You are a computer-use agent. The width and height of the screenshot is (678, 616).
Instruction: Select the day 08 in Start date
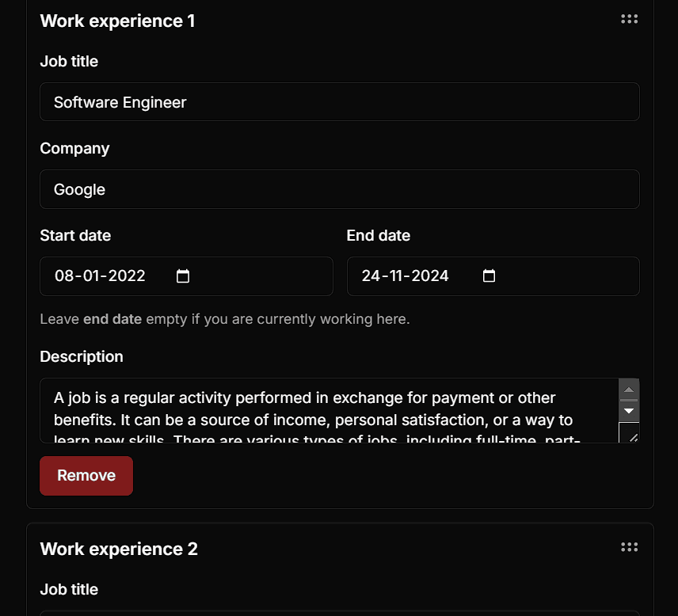[x=63, y=276]
